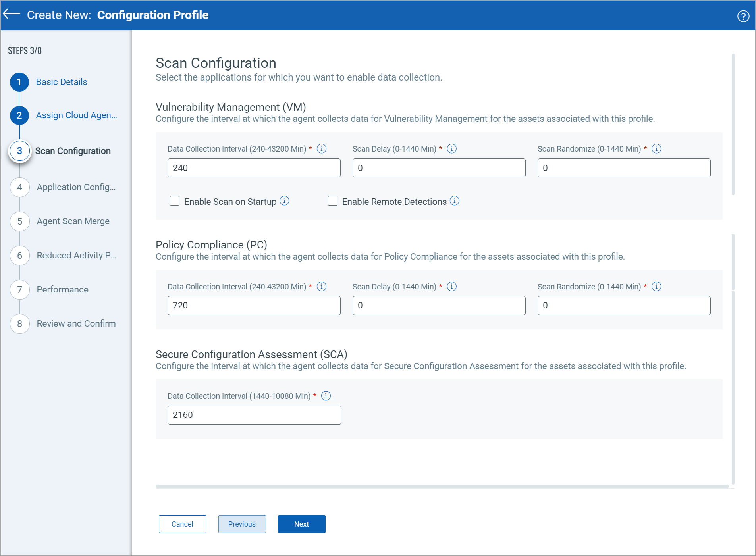Viewport: 756px width, 556px height.
Task: Click the Secure Configuration Assessment (SCA) heading
Action: click(x=251, y=354)
